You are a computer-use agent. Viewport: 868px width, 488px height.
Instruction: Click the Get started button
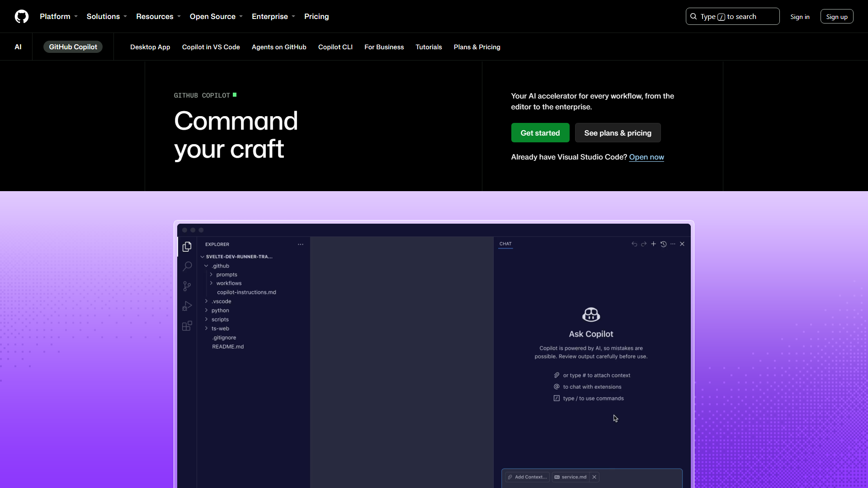(x=540, y=133)
